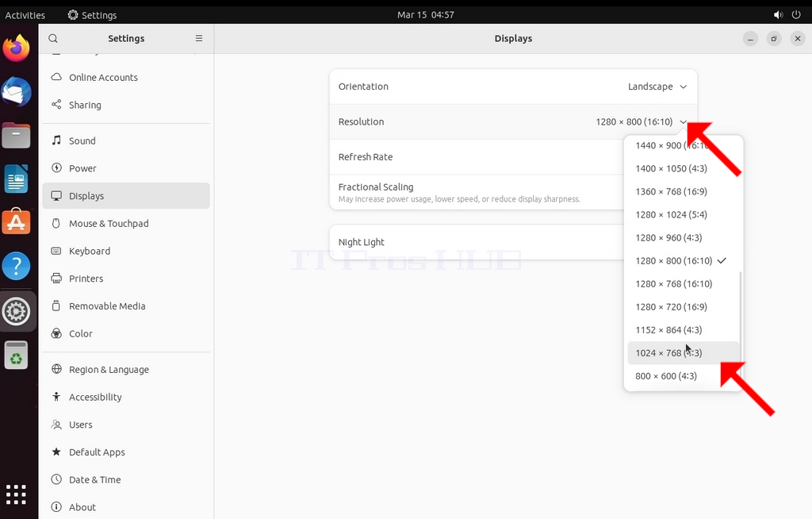Maximize the Settings window
The width and height of the screenshot is (812, 519).
pyautogui.click(x=774, y=38)
